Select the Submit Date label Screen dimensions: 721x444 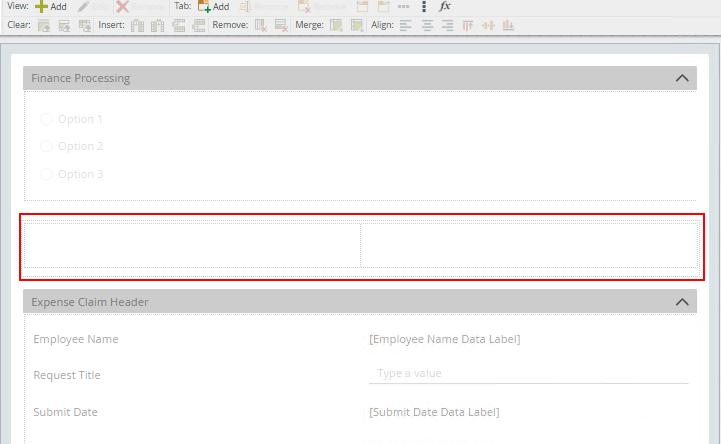(x=65, y=412)
